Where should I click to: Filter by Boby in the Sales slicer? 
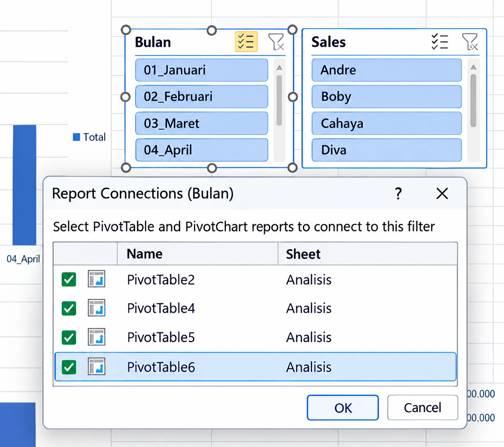coord(387,97)
